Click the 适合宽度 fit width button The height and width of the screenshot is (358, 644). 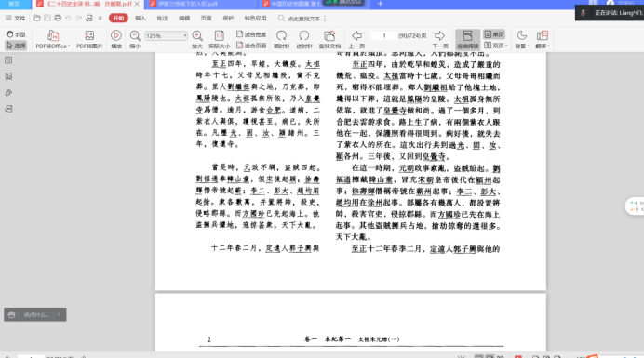[x=251, y=34]
